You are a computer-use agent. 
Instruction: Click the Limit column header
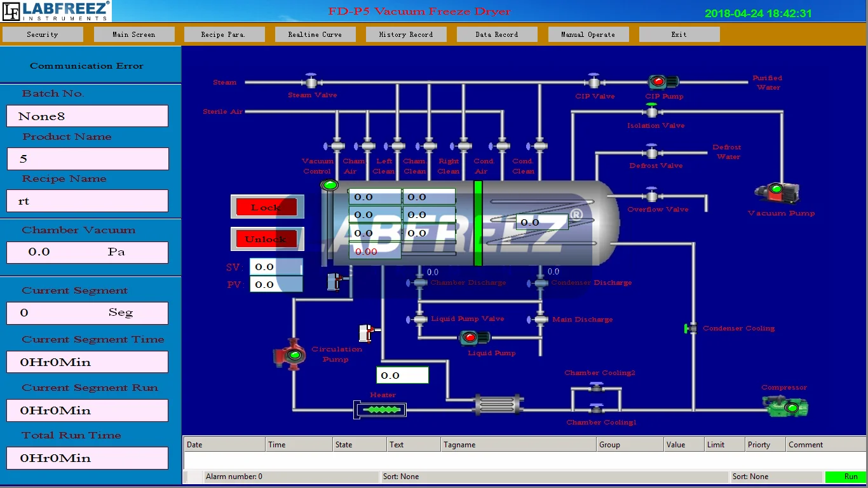[x=724, y=445]
